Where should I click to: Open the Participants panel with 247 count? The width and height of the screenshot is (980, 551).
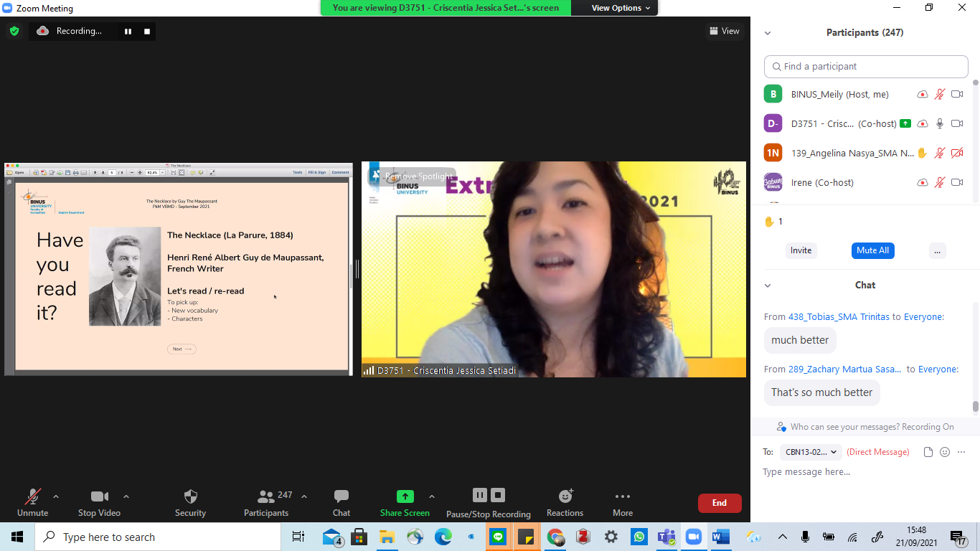coord(267,496)
